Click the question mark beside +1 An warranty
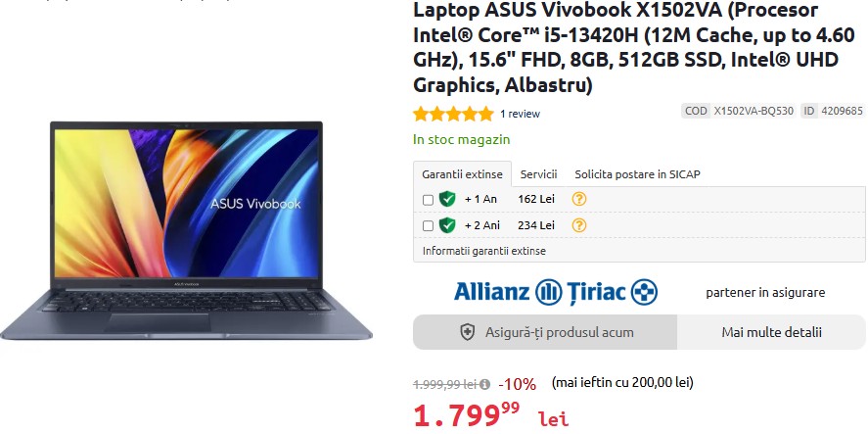 pos(579,199)
